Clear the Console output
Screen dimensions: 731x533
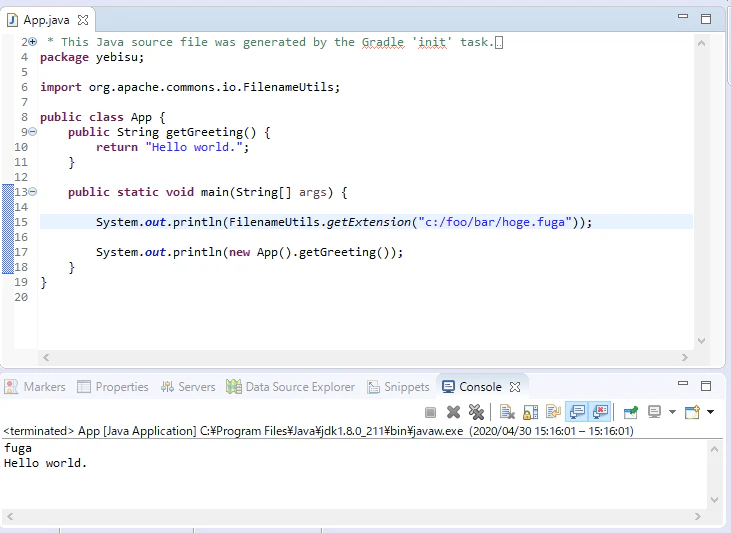[507, 412]
